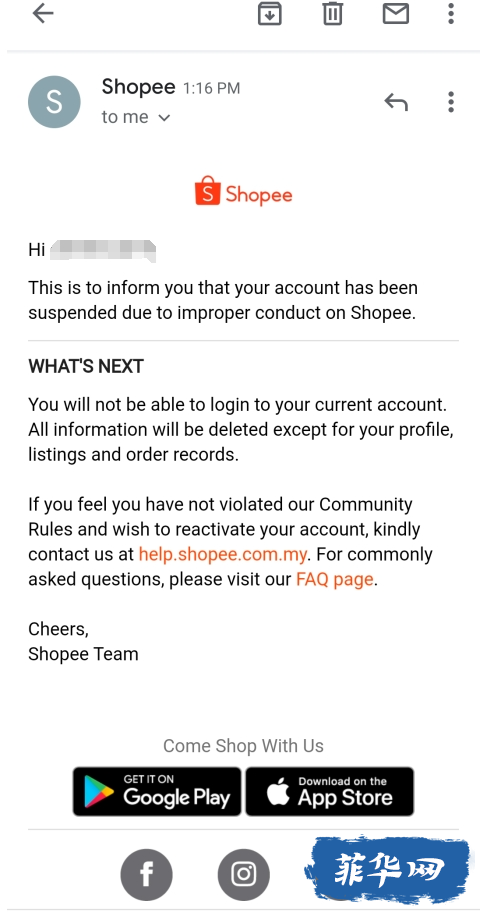Open the top toolbar three-dot overflow menu

(450, 13)
